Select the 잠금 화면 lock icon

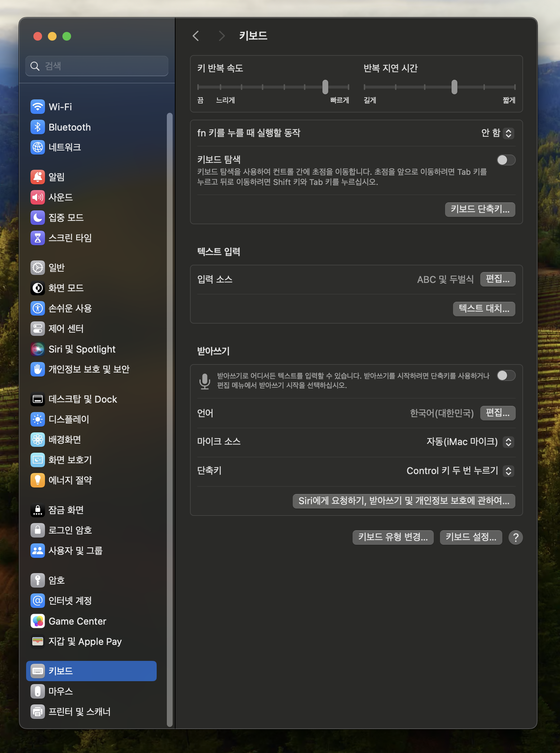pos(38,510)
